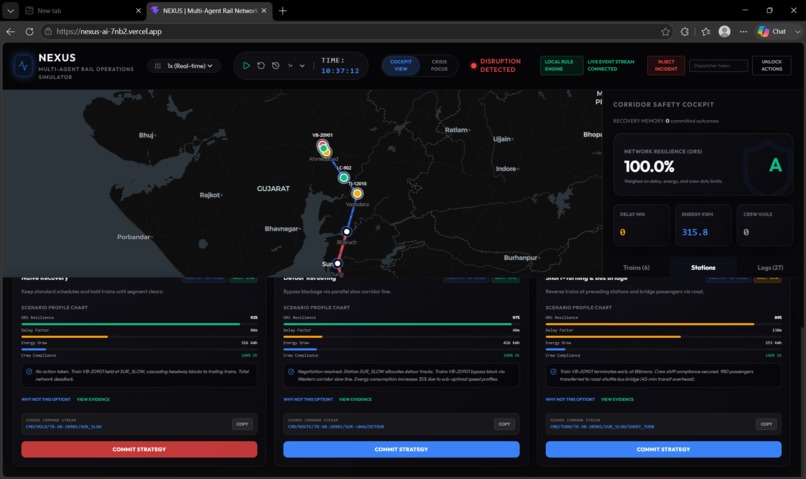Open Why Not This Option for bus bridge
806x479 pixels.
570,399
